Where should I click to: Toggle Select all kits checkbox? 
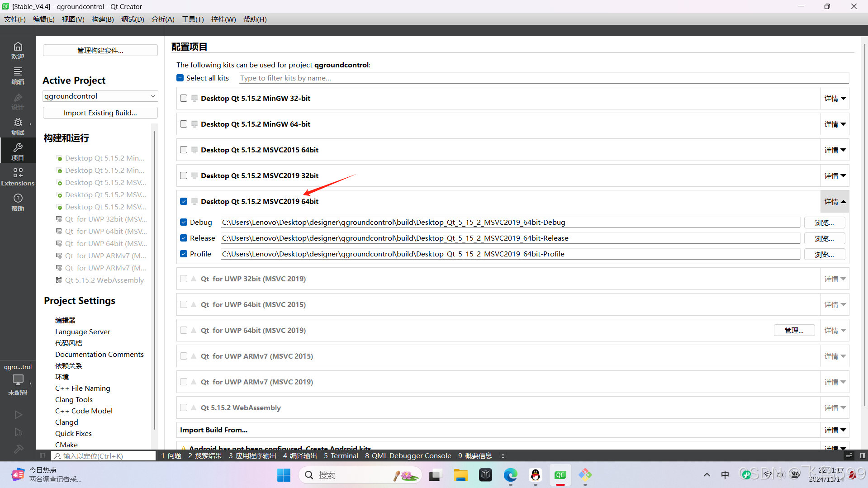180,78
